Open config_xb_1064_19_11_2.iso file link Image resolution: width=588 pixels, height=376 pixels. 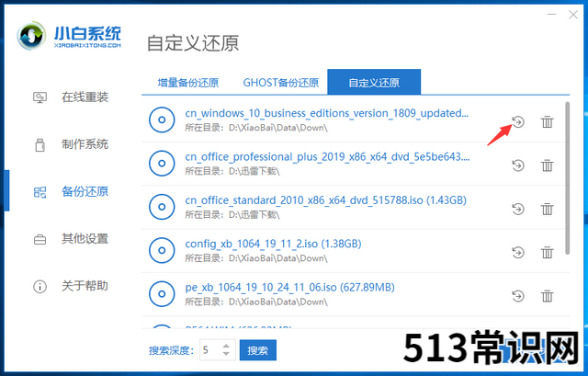[x=273, y=244]
